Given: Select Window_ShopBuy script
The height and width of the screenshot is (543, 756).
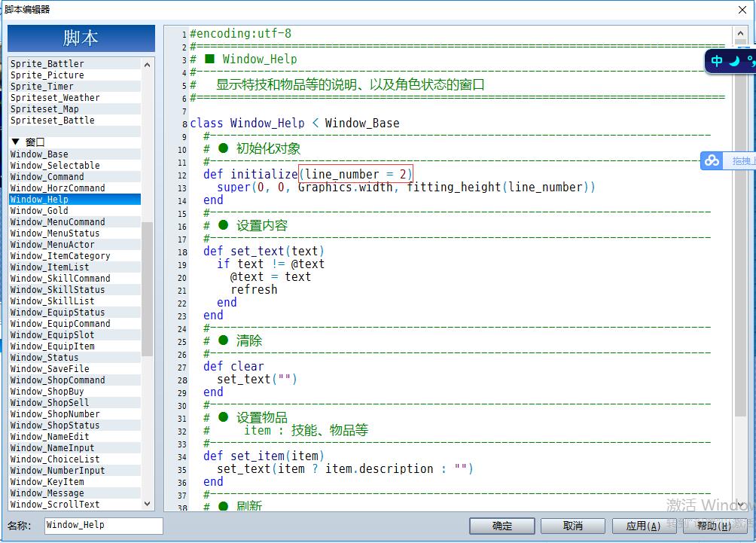Looking at the screenshot, I should pos(75,392).
